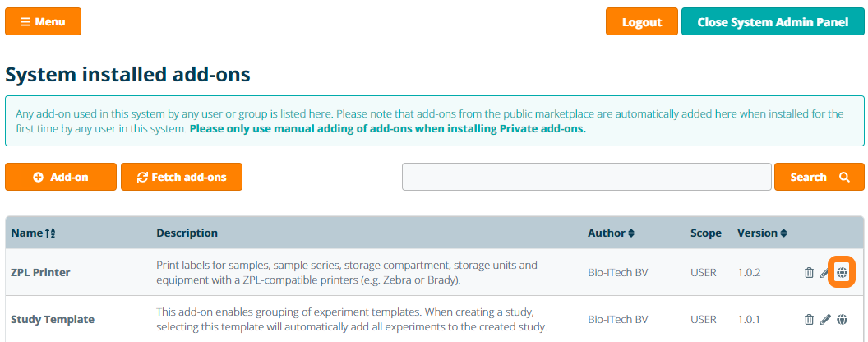This screenshot has width=868, height=342.
Task: Click the Logout button
Action: coord(641,22)
